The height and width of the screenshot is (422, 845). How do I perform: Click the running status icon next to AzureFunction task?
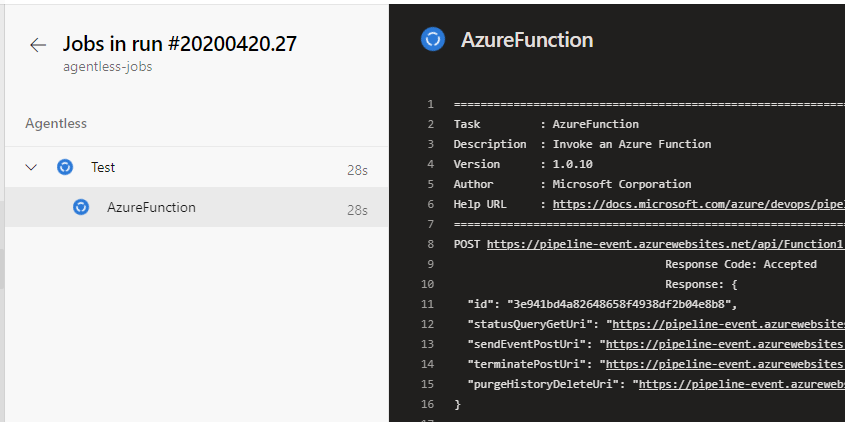click(81, 207)
